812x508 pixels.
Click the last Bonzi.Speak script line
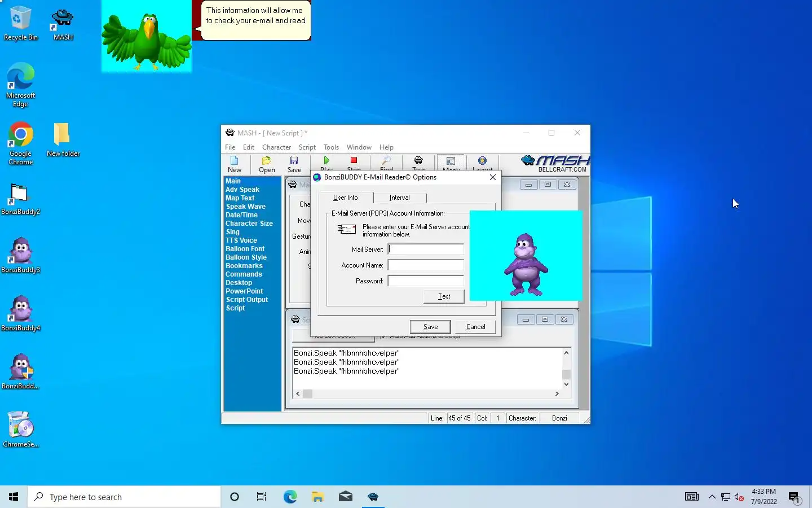click(347, 371)
